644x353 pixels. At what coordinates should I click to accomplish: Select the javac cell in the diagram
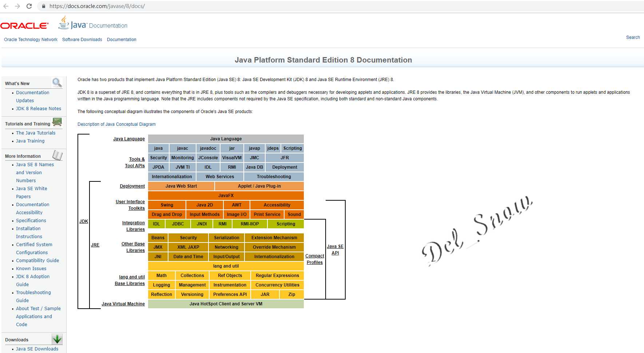pyautogui.click(x=183, y=148)
